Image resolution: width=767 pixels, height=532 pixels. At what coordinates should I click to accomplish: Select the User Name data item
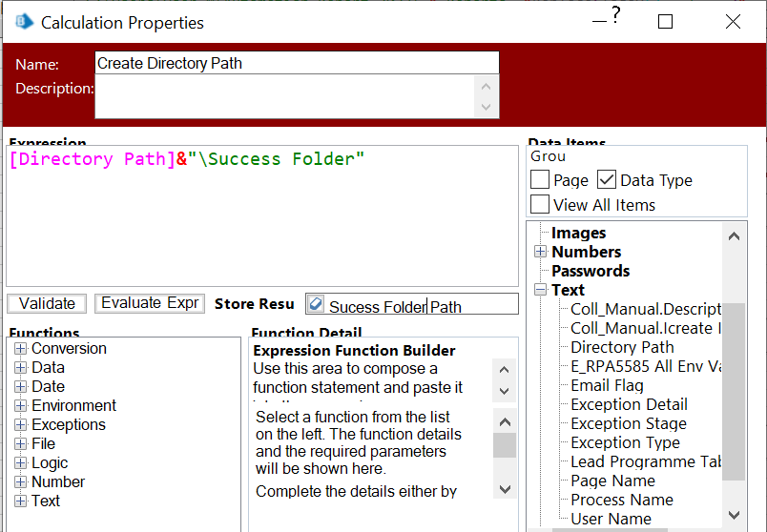[x=611, y=519]
